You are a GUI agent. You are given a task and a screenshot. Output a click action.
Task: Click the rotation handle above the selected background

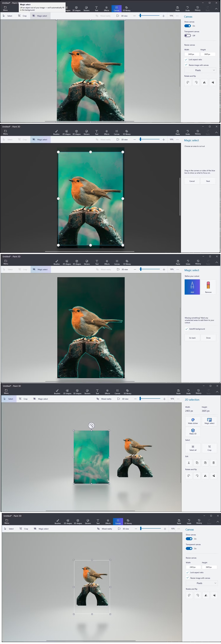coord(91,425)
